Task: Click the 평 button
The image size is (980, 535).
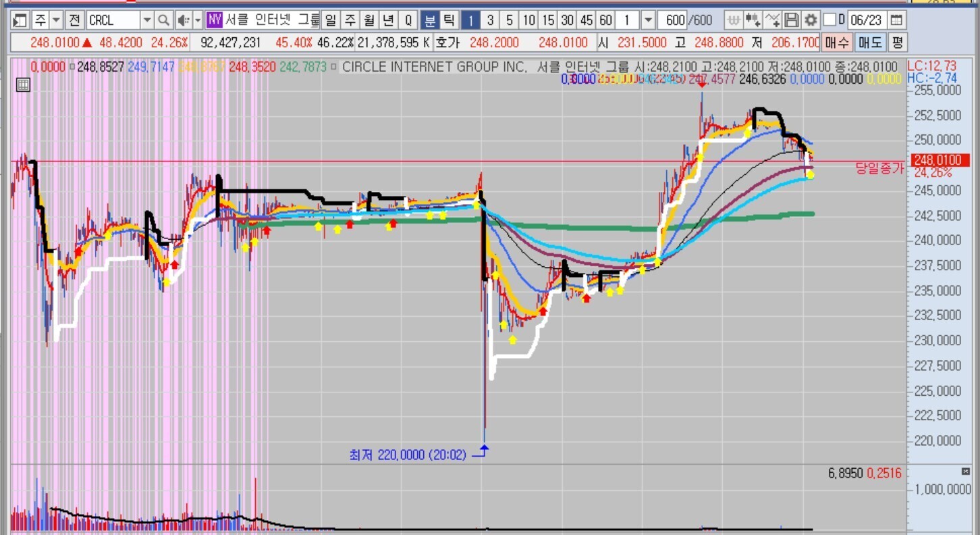Action: [x=897, y=43]
